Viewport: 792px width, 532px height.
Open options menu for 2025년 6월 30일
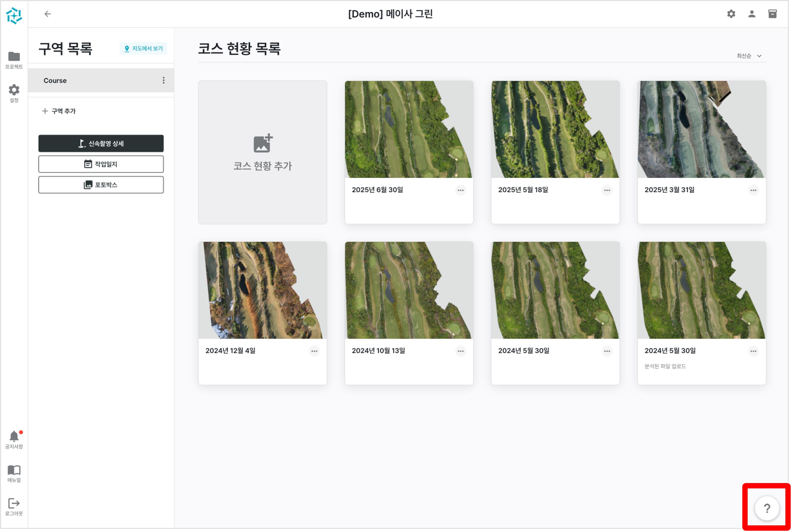(x=460, y=190)
